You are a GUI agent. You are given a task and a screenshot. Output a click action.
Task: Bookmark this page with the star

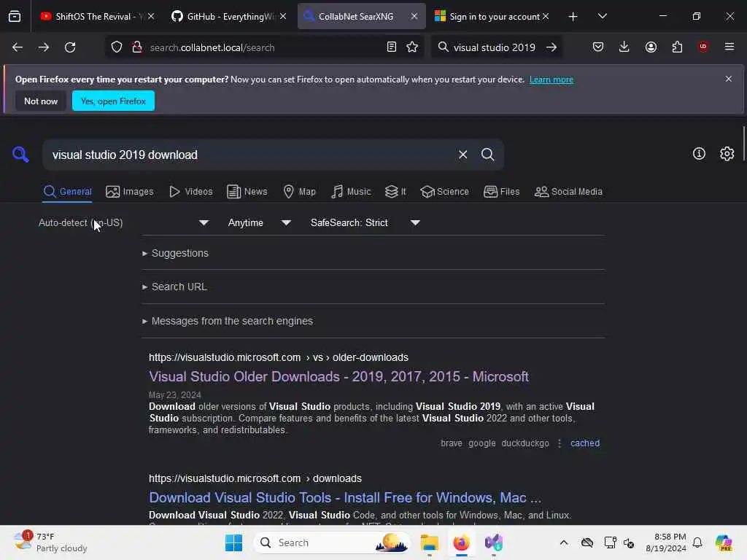(413, 47)
